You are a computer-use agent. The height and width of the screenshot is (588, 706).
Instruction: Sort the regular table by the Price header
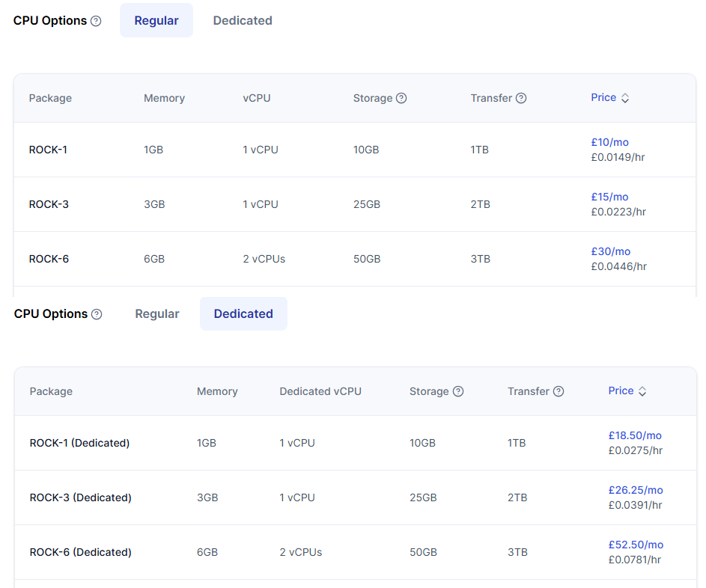(x=603, y=97)
